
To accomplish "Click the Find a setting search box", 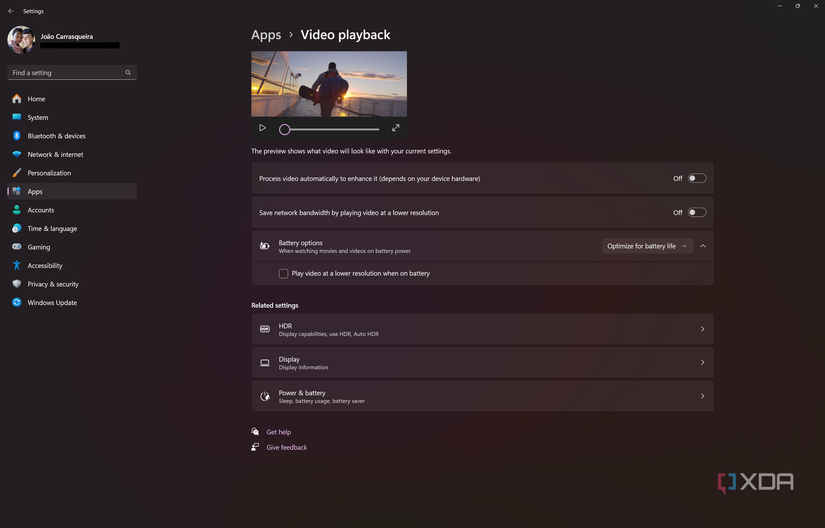I will pos(72,73).
